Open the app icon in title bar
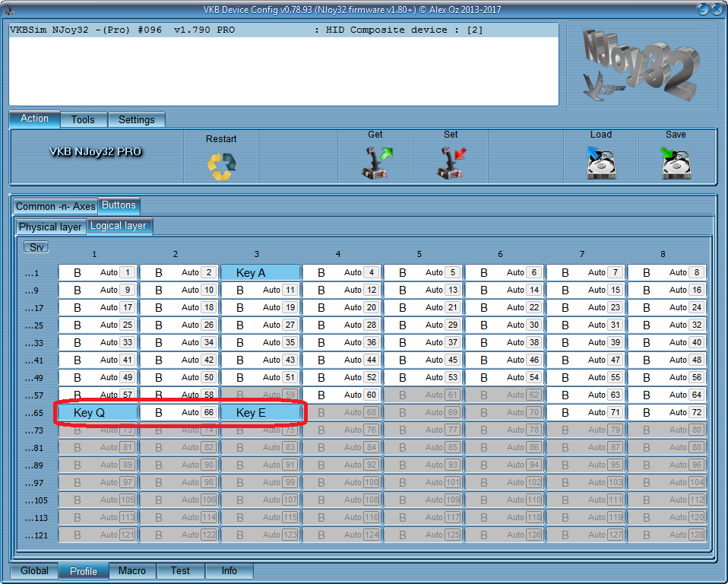The height and width of the screenshot is (584, 728). tap(10, 10)
